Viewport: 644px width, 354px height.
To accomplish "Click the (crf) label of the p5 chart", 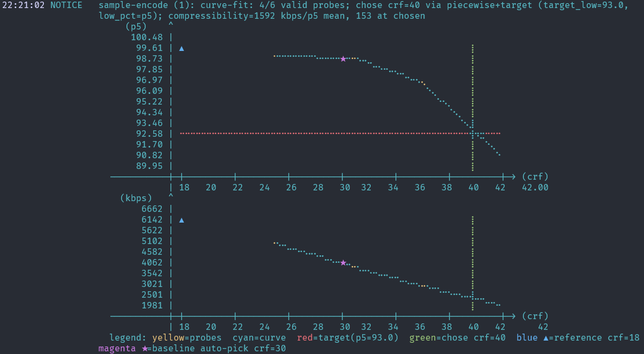I will pyautogui.click(x=535, y=176).
